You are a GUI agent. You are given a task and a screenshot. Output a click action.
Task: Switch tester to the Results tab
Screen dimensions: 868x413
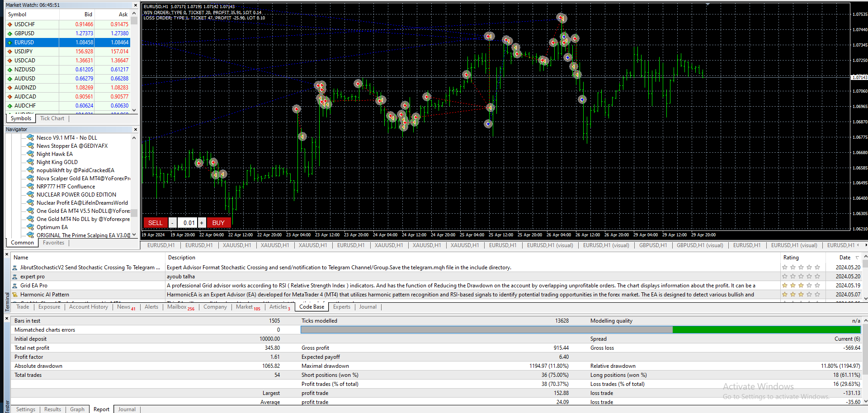(52, 409)
